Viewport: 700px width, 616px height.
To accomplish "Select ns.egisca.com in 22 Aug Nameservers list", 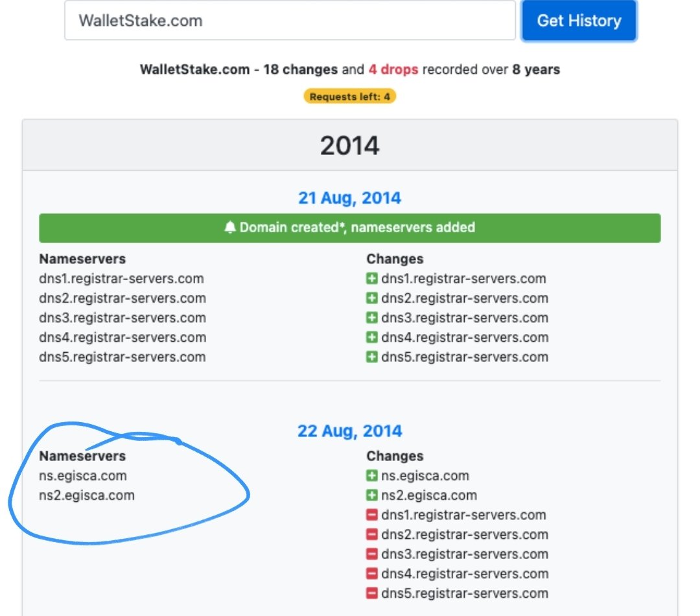I will pos(82,476).
